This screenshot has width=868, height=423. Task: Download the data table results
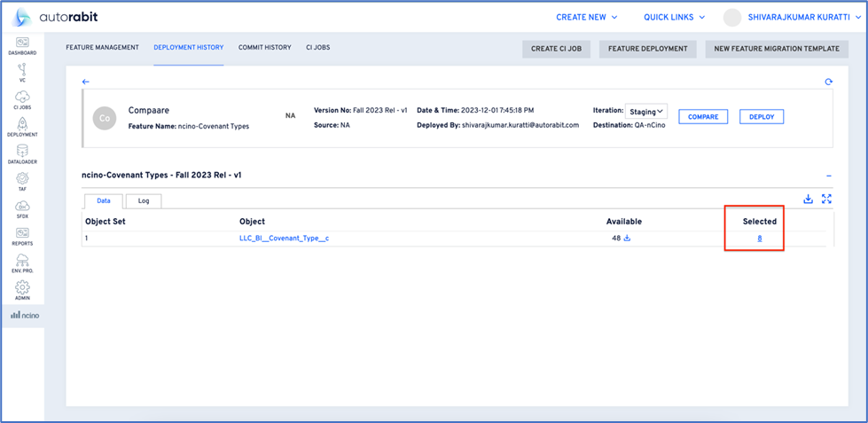tap(808, 200)
